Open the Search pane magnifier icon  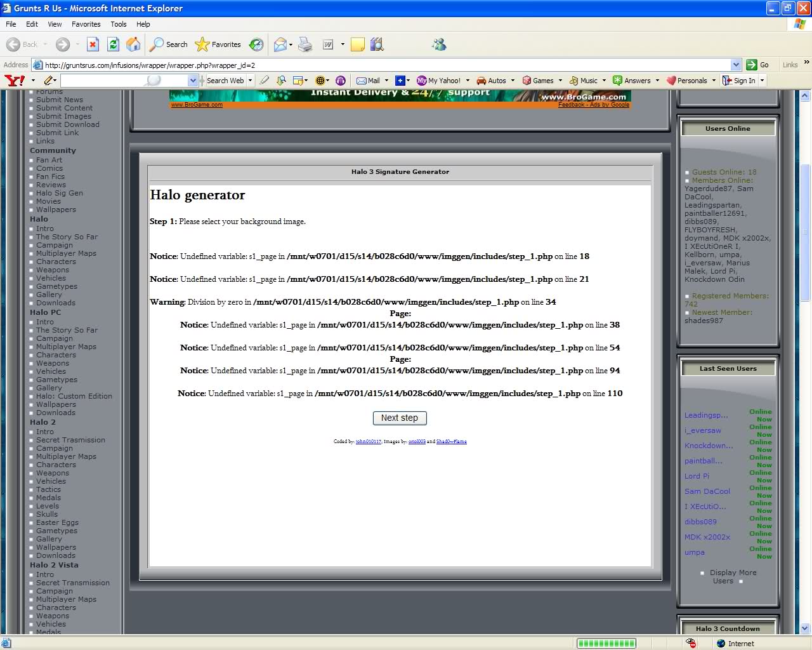[x=156, y=44]
